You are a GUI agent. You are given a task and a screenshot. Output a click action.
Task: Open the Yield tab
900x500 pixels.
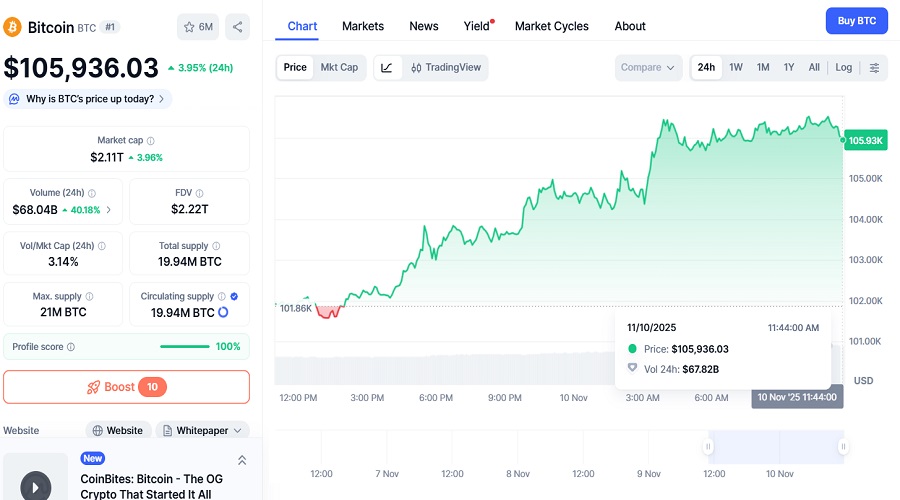(x=478, y=26)
